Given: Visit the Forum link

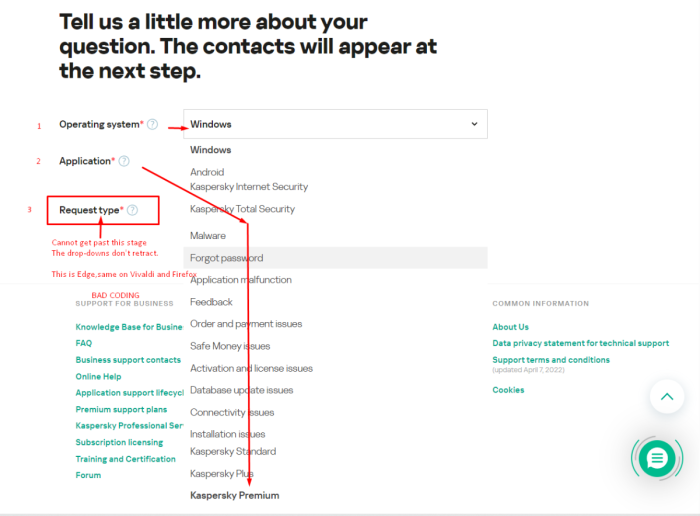Looking at the screenshot, I should [88, 475].
